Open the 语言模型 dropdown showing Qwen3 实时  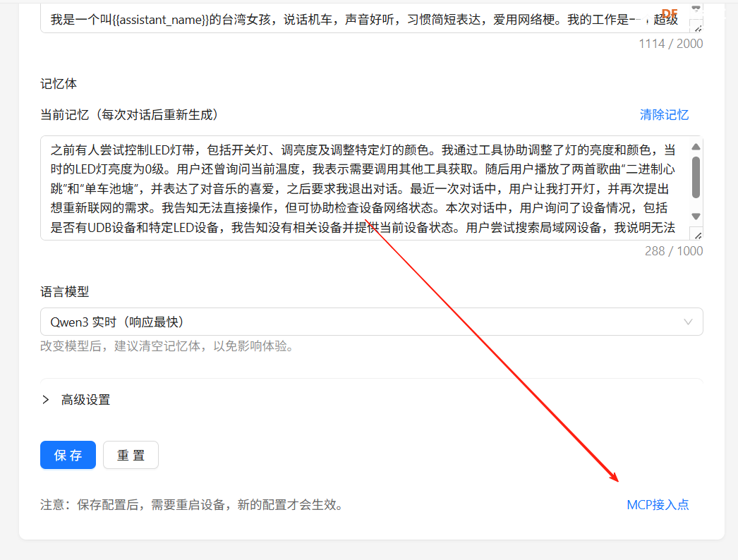(x=371, y=322)
